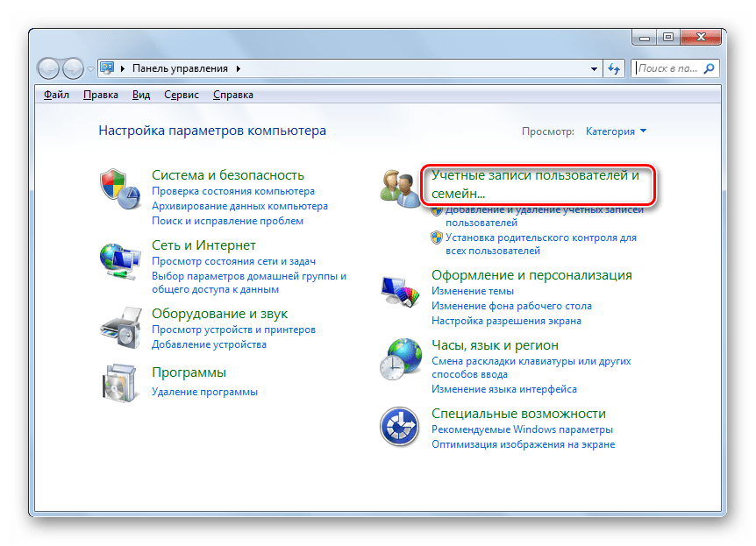Open the recent pages dropdown next to Forward
The height and width of the screenshot is (546, 756).
[x=90, y=69]
